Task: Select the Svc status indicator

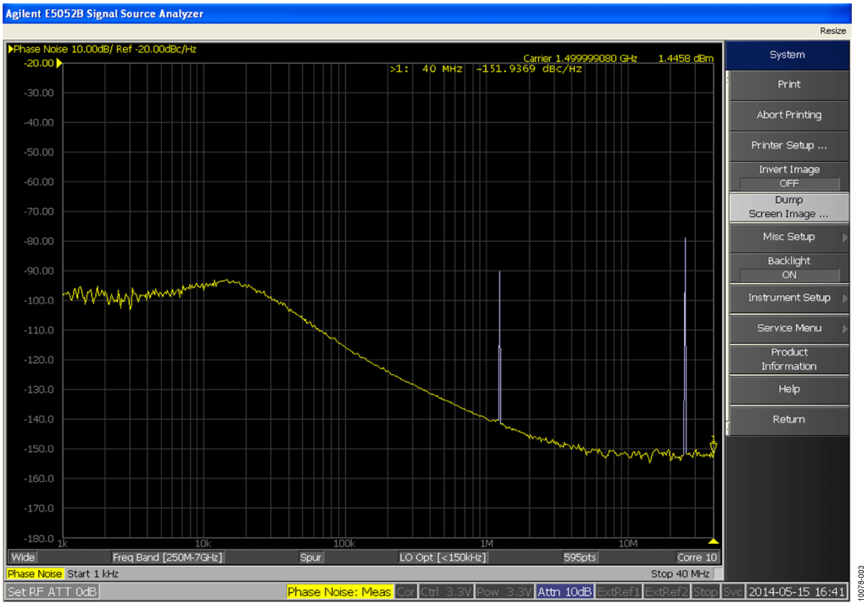Action: (733, 591)
